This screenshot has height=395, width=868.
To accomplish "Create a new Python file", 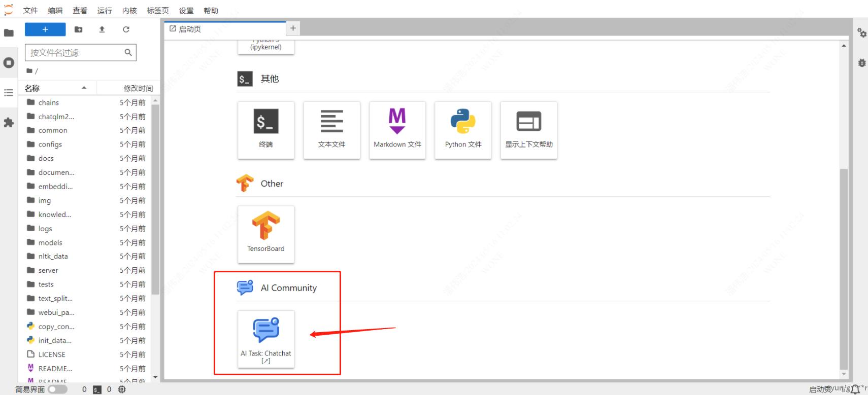I will [x=462, y=130].
